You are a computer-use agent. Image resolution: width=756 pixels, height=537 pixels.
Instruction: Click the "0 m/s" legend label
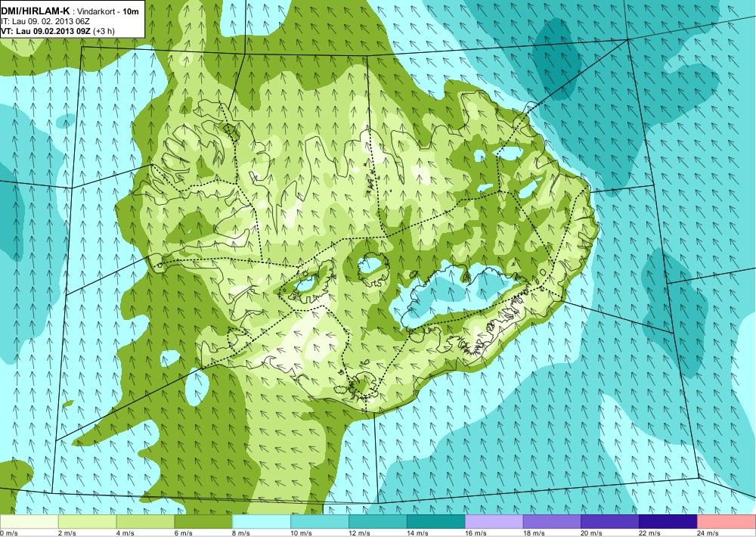[8, 533]
